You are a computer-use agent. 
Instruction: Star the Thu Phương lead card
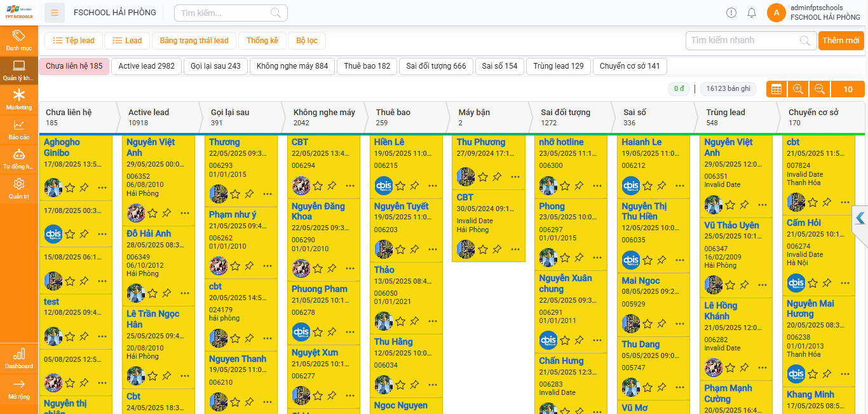coord(483,177)
